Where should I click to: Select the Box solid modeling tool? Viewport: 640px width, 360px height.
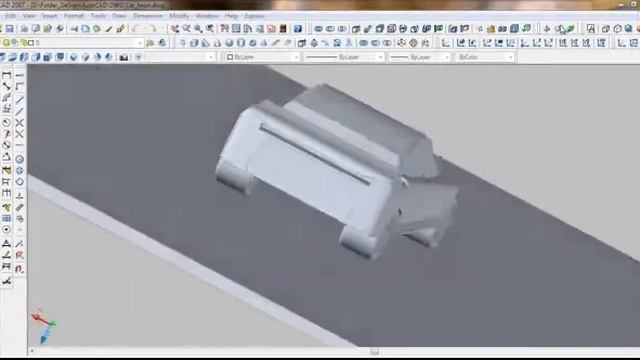coord(194,43)
